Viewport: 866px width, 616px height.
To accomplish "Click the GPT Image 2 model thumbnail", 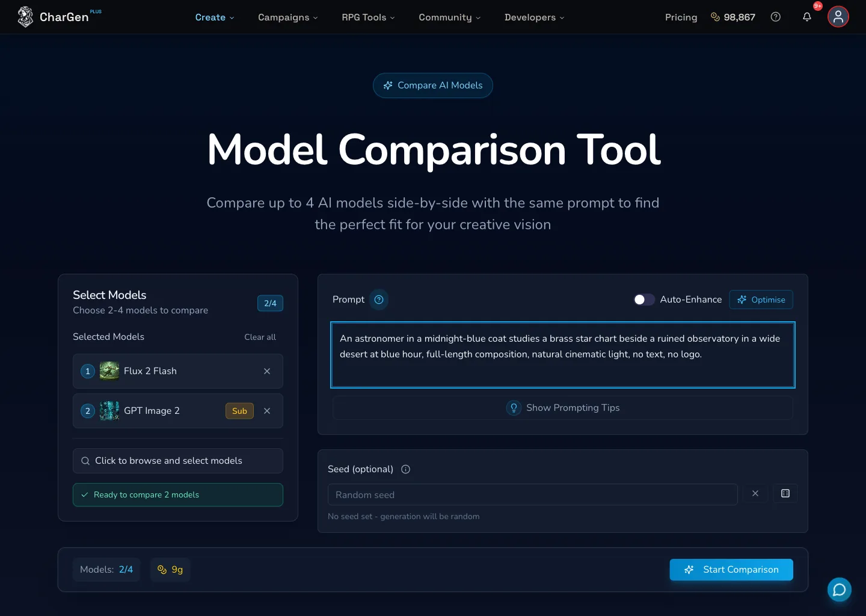I will (x=109, y=411).
